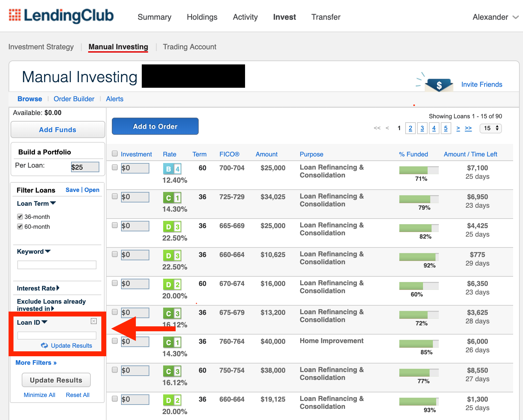Close the Loan ID filter box

[94, 321]
